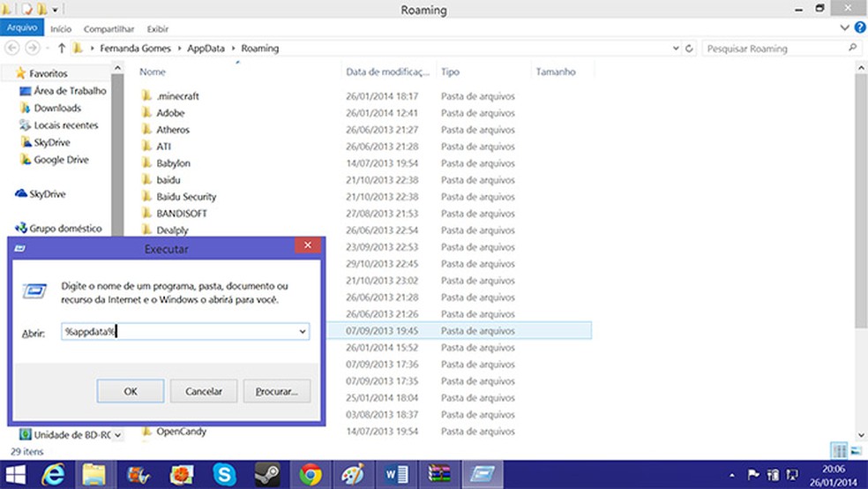
Task: Show hidden system tray icons
Action: [734, 474]
